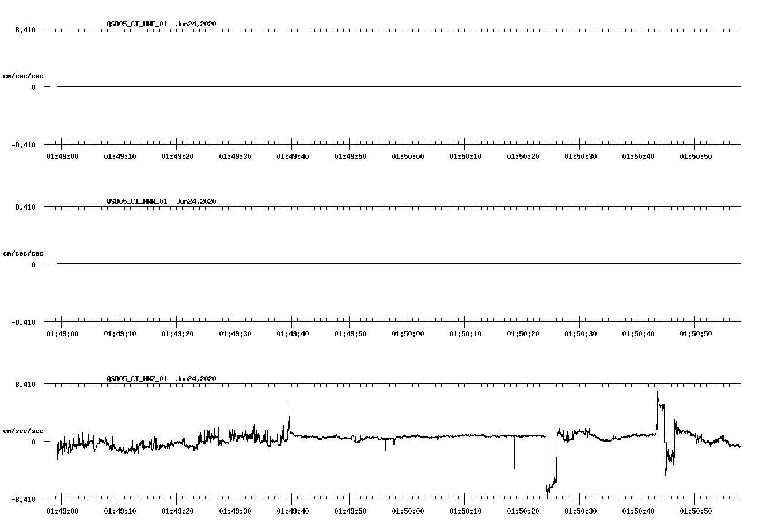
Task: Click the flat trace line in HNE plot
Action: click(x=398, y=86)
